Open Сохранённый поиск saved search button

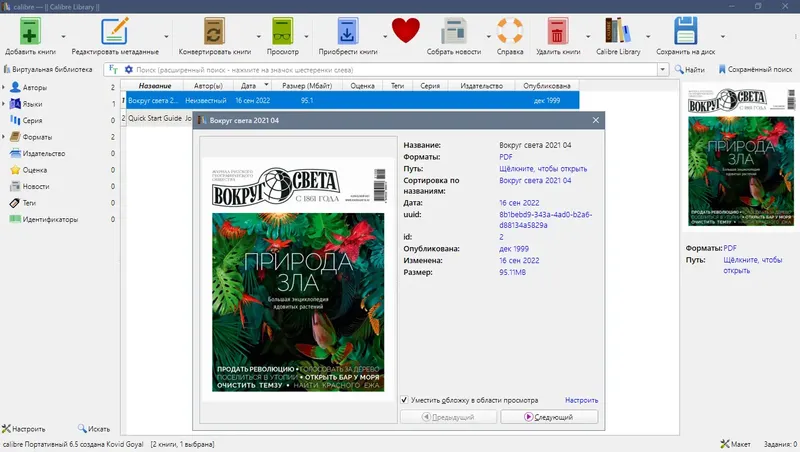[756, 69]
